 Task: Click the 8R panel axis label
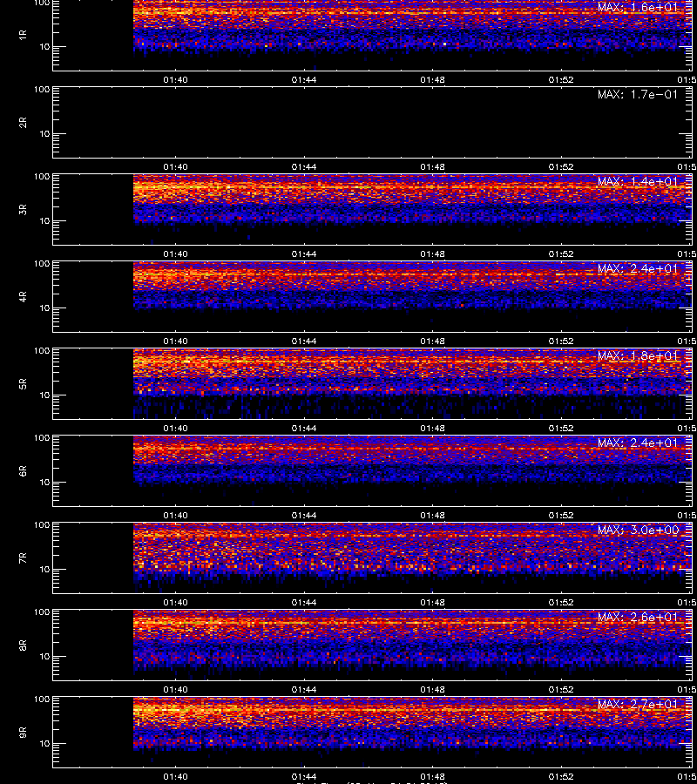[23, 645]
